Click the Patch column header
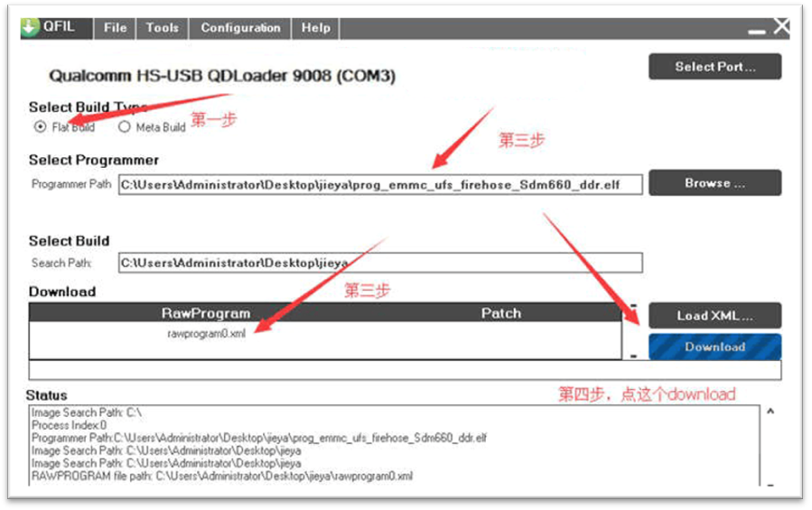Screen dimensions: 812x510 pos(500,313)
